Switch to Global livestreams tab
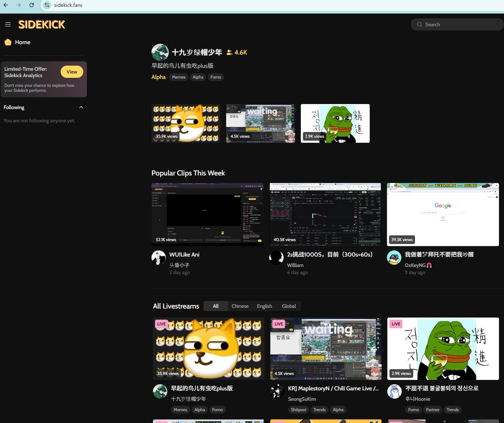 [289, 306]
